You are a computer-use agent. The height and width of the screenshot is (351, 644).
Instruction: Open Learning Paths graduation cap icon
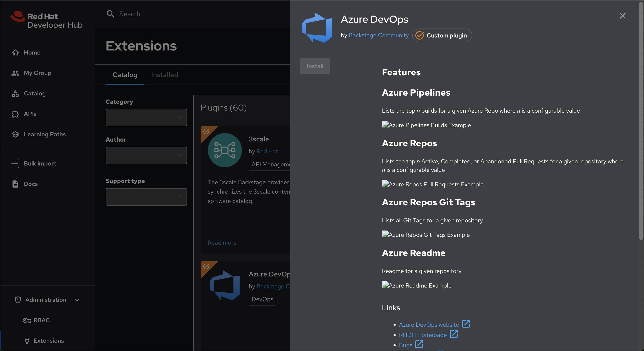coord(15,134)
